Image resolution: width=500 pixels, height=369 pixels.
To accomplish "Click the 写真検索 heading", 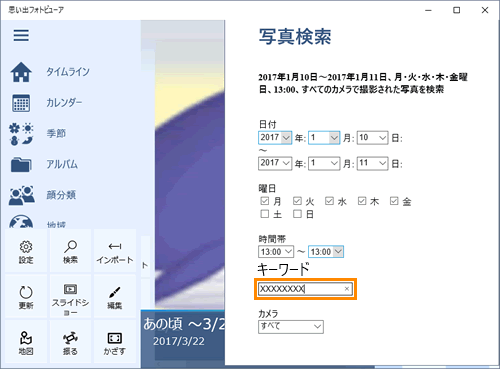I will 295,37.
